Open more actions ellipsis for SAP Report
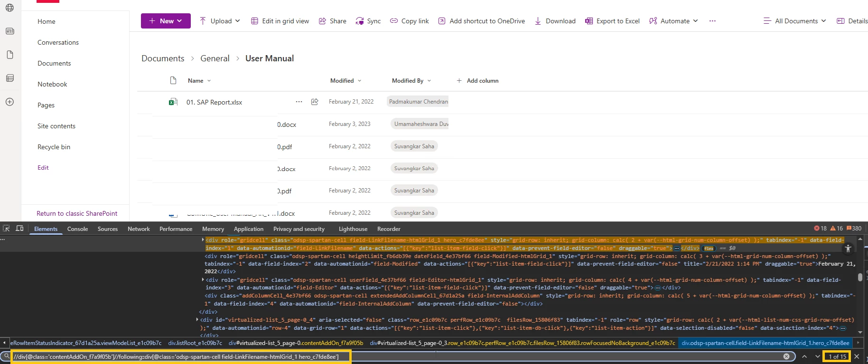The height and width of the screenshot is (364, 868). pos(299,102)
